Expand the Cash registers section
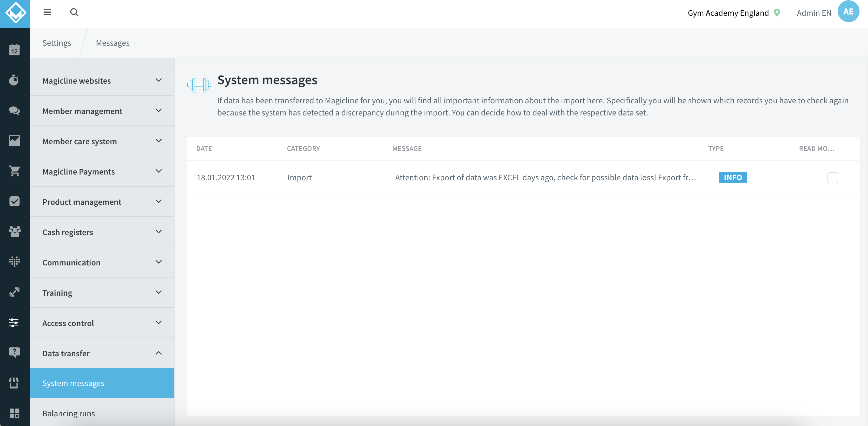This screenshot has width=868, height=426. point(102,232)
